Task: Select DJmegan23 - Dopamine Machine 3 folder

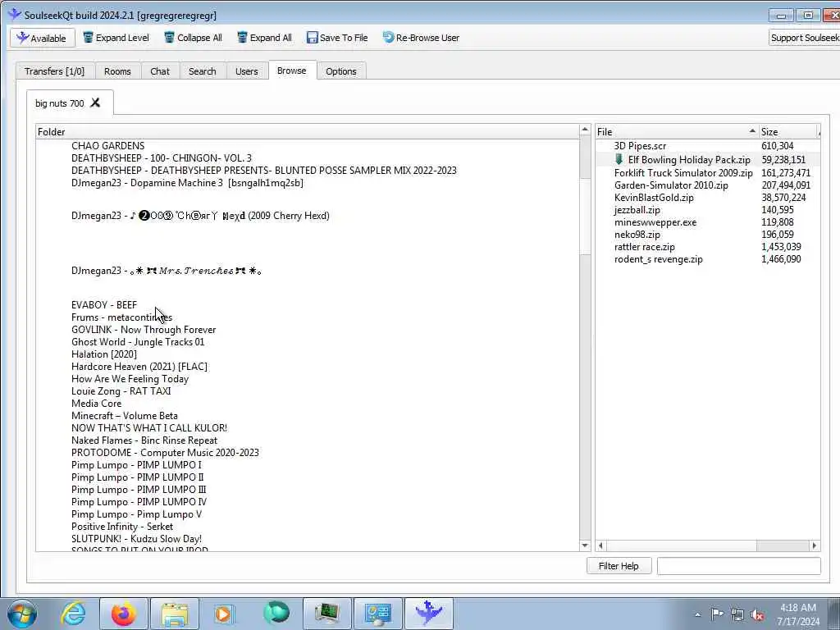Action: [x=187, y=183]
